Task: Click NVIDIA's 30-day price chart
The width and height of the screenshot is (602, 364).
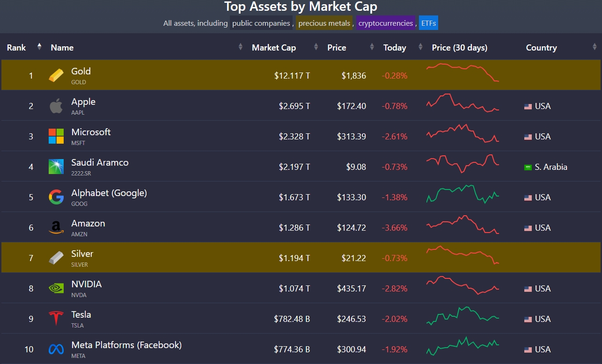Action: tap(463, 285)
